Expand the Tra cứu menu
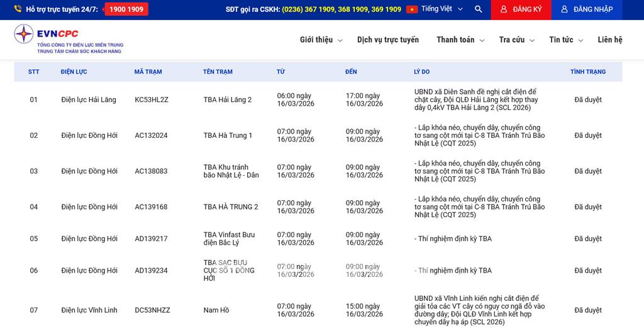The image size is (644, 333). [x=516, y=40]
